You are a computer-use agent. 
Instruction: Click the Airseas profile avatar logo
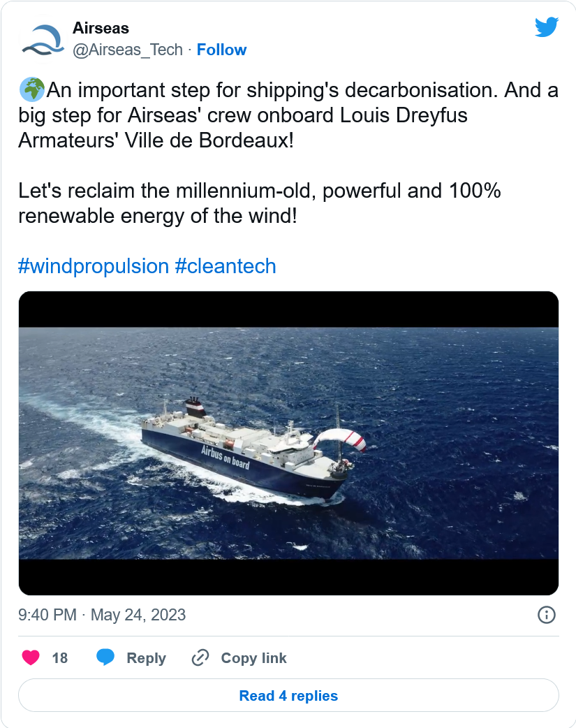coord(42,41)
